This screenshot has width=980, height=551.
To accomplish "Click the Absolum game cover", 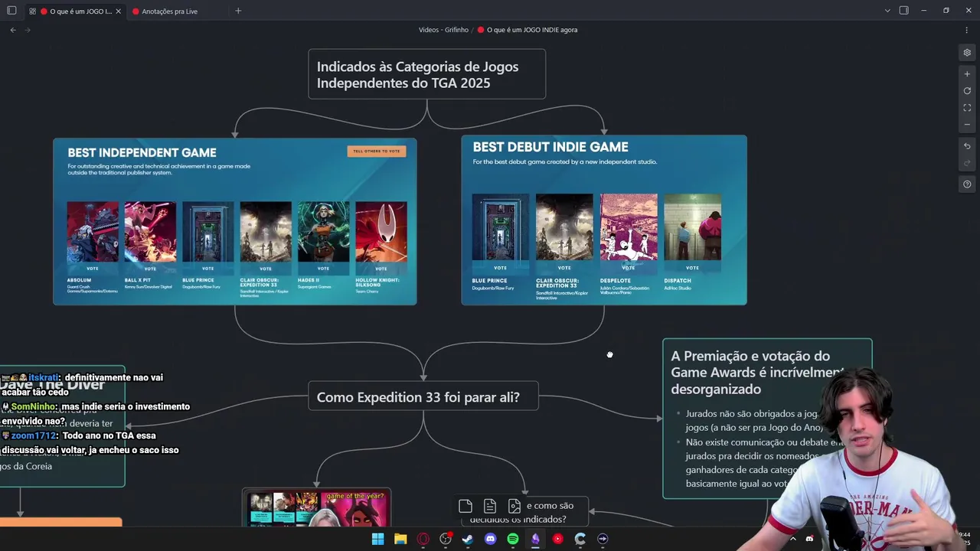I will pyautogui.click(x=93, y=232).
